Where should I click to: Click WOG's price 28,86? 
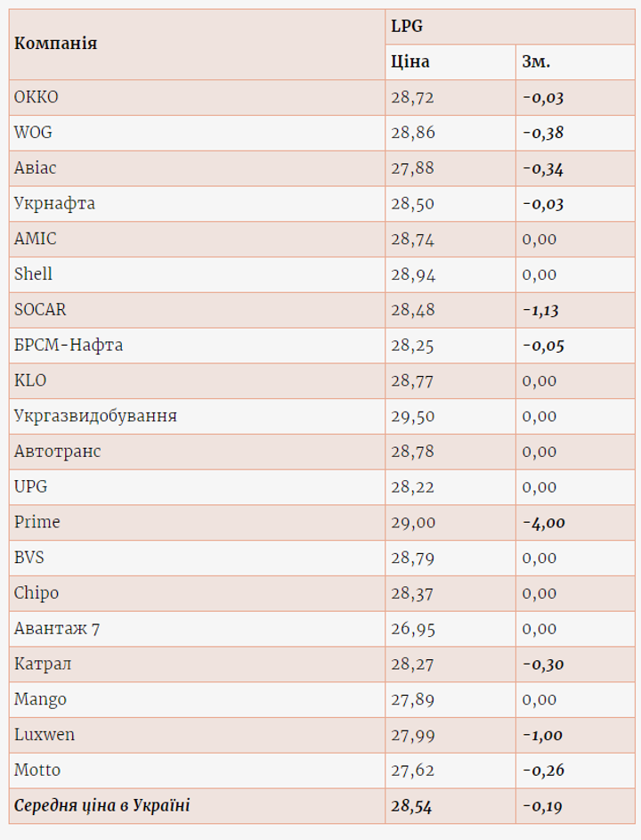pyautogui.click(x=412, y=133)
